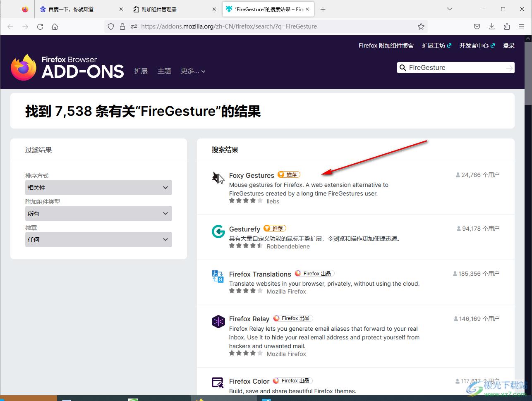Viewport: 532px width, 401px height.
Task: Click the Foxy Gestures star rating
Action: point(246,201)
